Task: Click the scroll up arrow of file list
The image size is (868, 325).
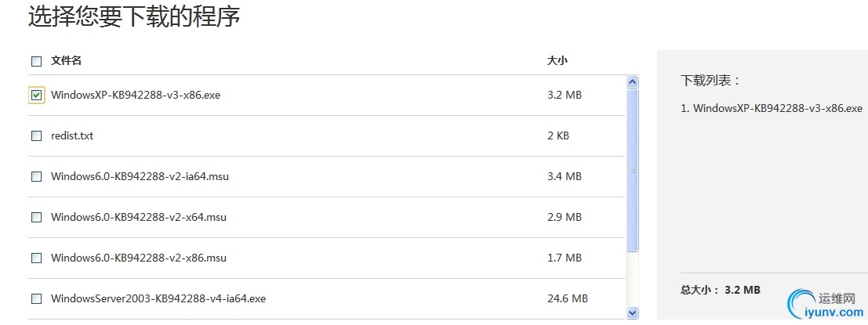Action: coord(633,81)
